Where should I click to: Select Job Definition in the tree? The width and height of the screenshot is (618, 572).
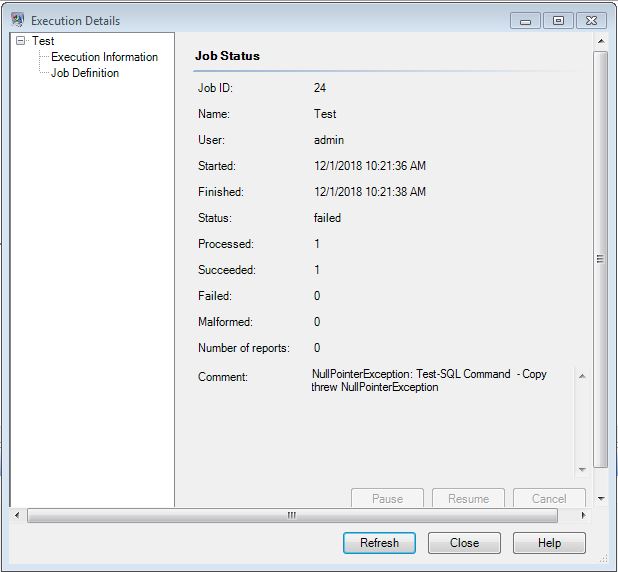(x=85, y=73)
